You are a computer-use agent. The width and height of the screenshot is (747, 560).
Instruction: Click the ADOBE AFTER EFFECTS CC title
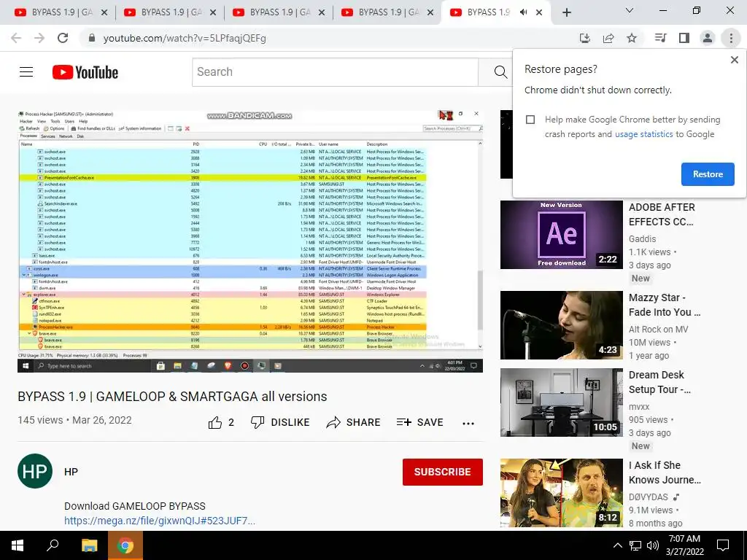pyautogui.click(x=662, y=215)
